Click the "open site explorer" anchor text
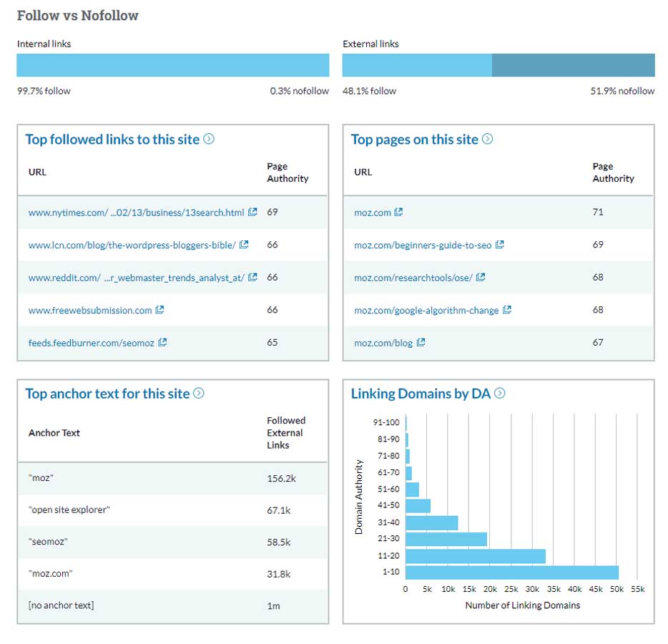 click(x=69, y=509)
